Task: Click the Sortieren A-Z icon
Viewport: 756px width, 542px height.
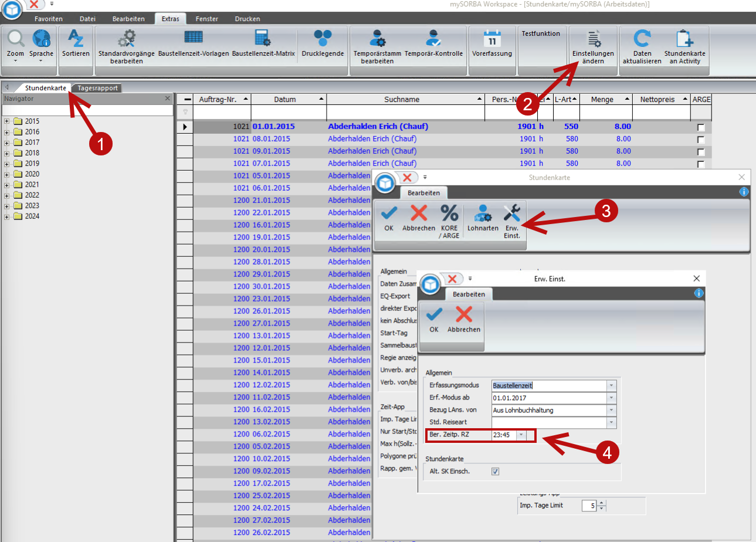Action: coord(76,43)
